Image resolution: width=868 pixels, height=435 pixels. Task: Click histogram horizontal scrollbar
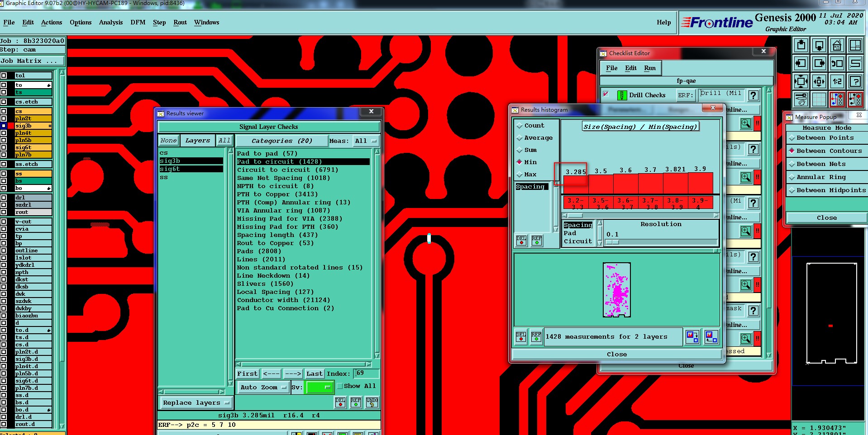[640, 216]
